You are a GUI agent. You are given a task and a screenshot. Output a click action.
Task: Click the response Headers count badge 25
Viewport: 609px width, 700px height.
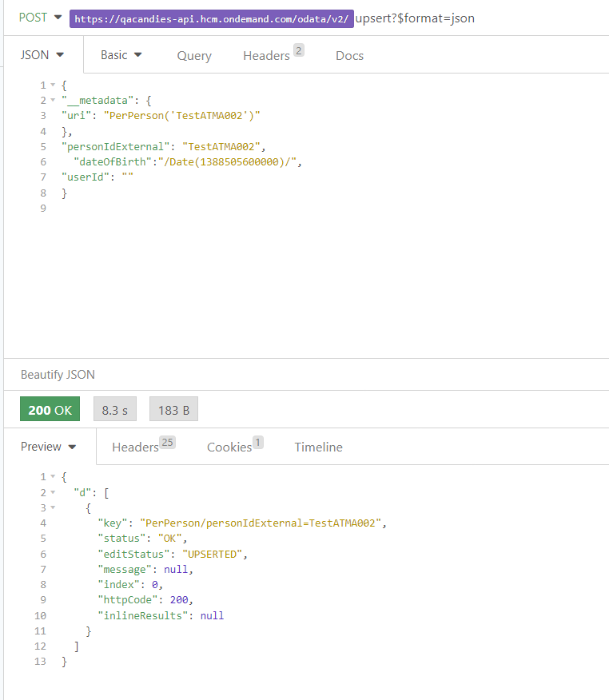[167, 443]
